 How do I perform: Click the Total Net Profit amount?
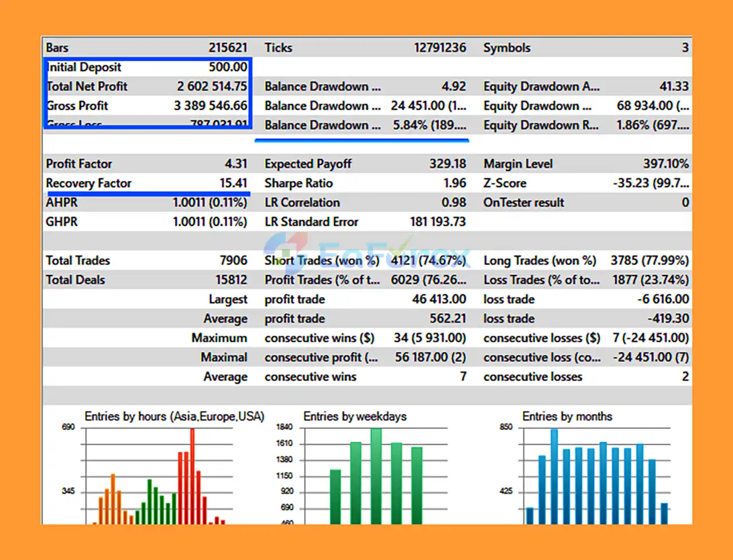pos(211,86)
